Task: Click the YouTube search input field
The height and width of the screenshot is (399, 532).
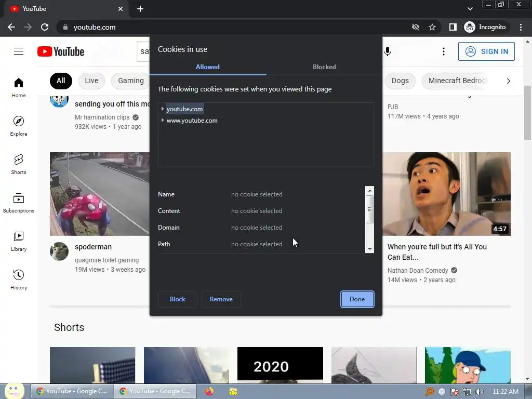Action: [x=143, y=51]
